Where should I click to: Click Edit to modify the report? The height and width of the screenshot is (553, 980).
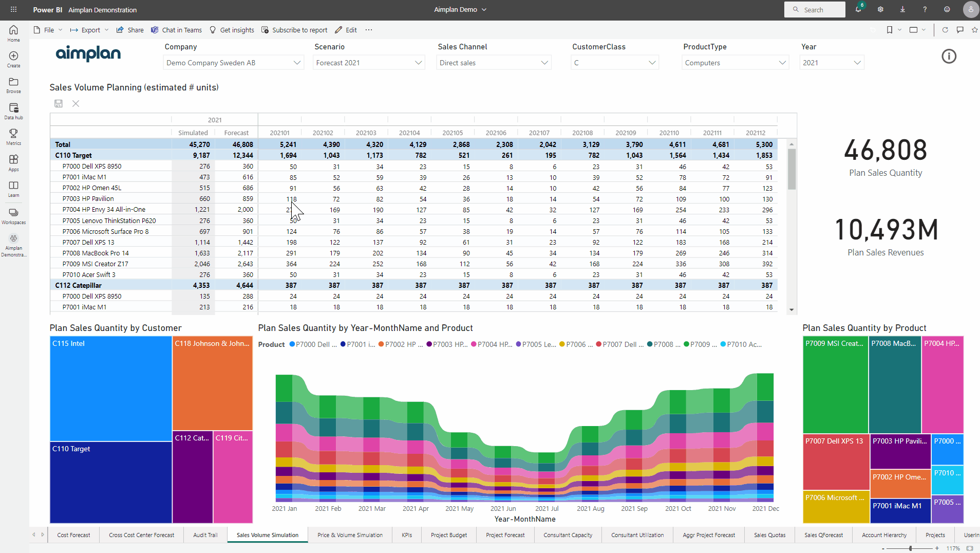coord(346,30)
